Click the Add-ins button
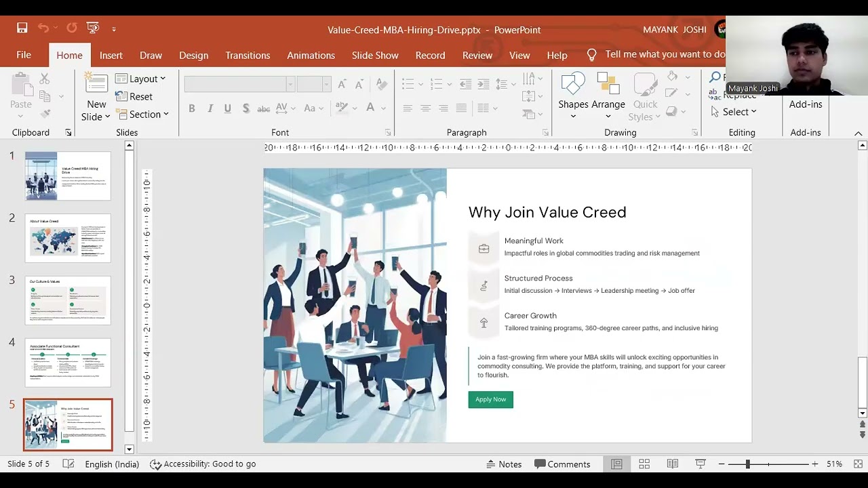 [x=806, y=104]
